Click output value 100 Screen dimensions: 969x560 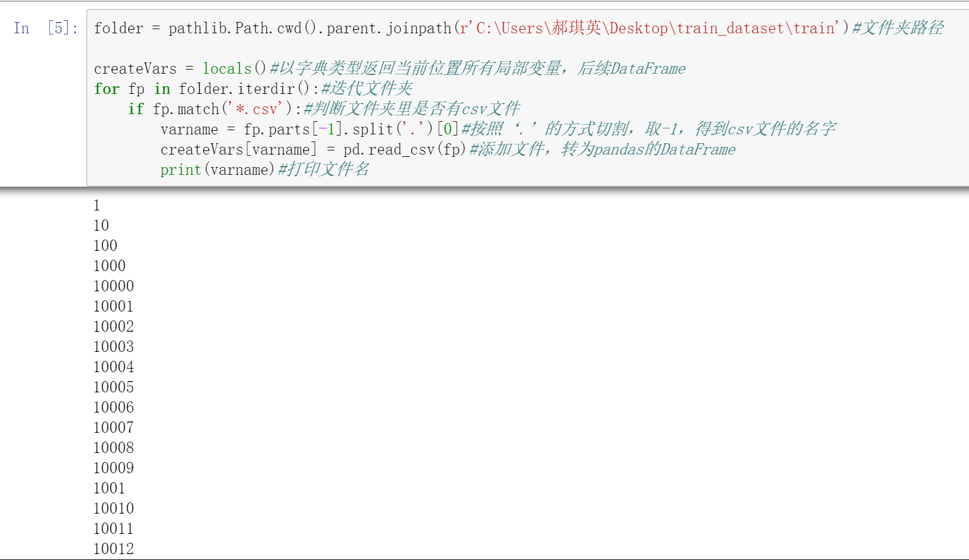pos(105,246)
